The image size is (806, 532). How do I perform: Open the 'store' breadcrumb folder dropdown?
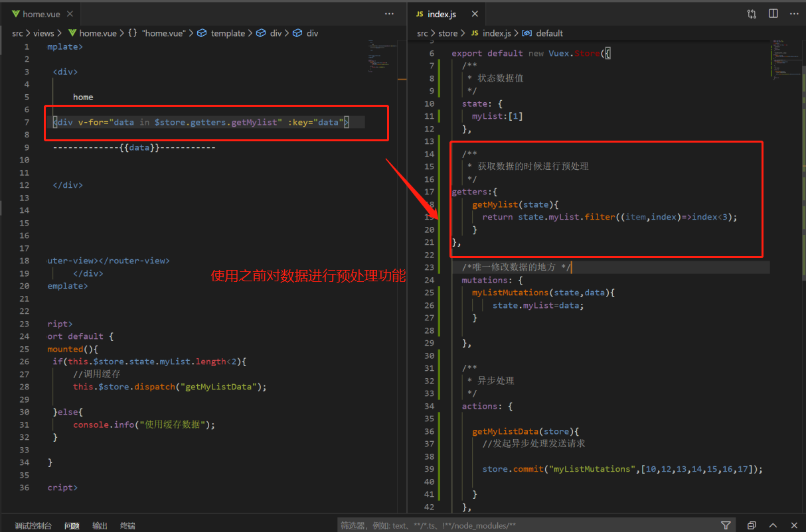pyautogui.click(x=448, y=33)
